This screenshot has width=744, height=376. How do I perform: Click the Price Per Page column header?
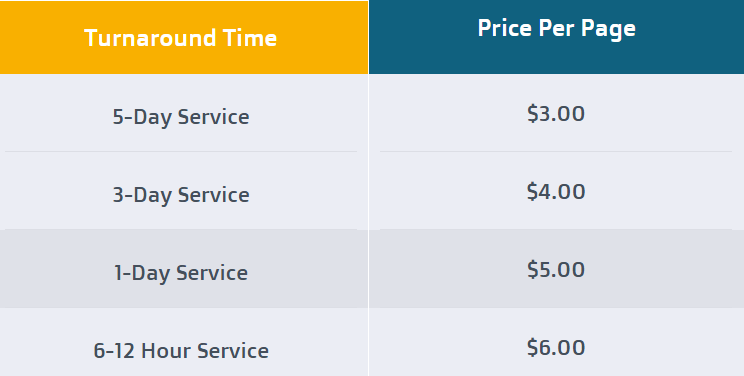(x=557, y=37)
